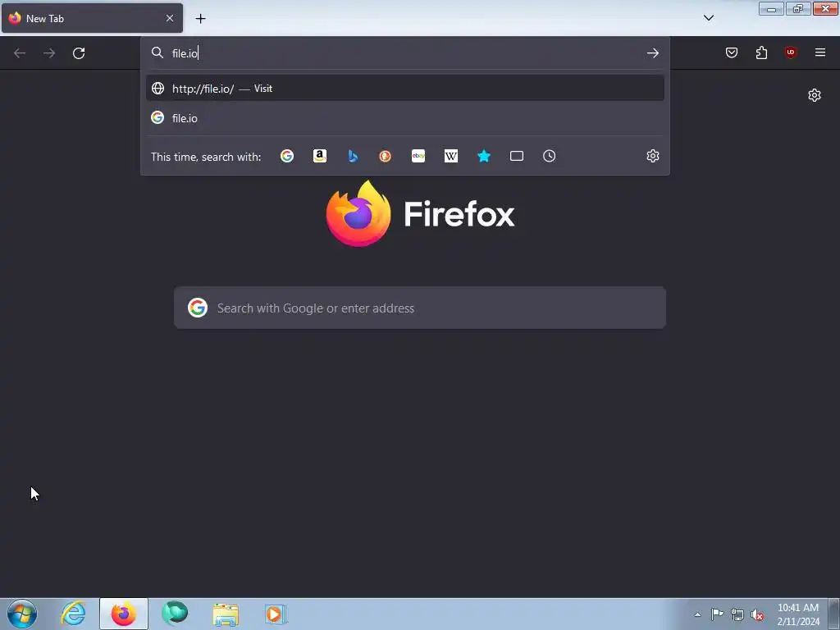This screenshot has height=630, width=840.
Task: Launch Windows Media Player from taskbar
Action: pyautogui.click(x=276, y=614)
